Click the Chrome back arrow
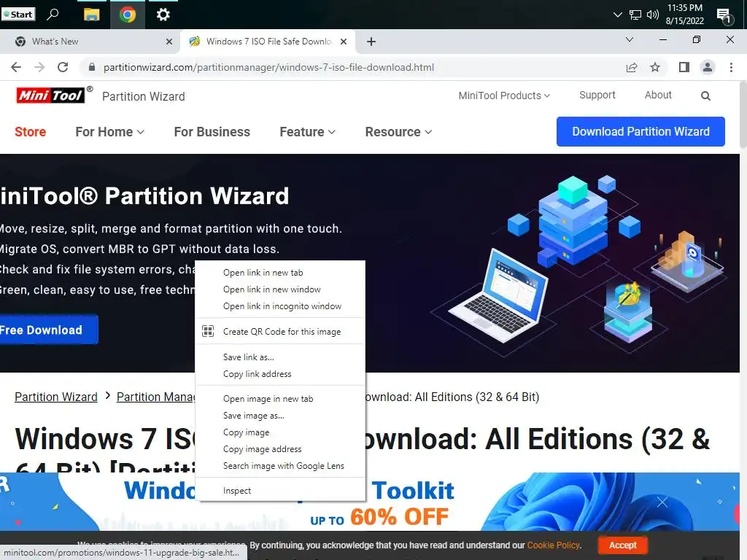The width and height of the screenshot is (747, 560). pyautogui.click(x=16, y=67)
